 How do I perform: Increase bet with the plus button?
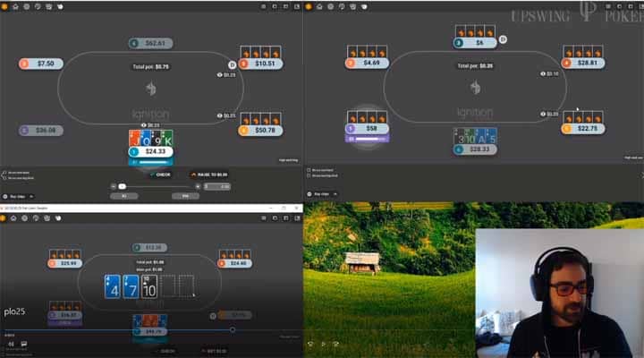pos(198,186)
